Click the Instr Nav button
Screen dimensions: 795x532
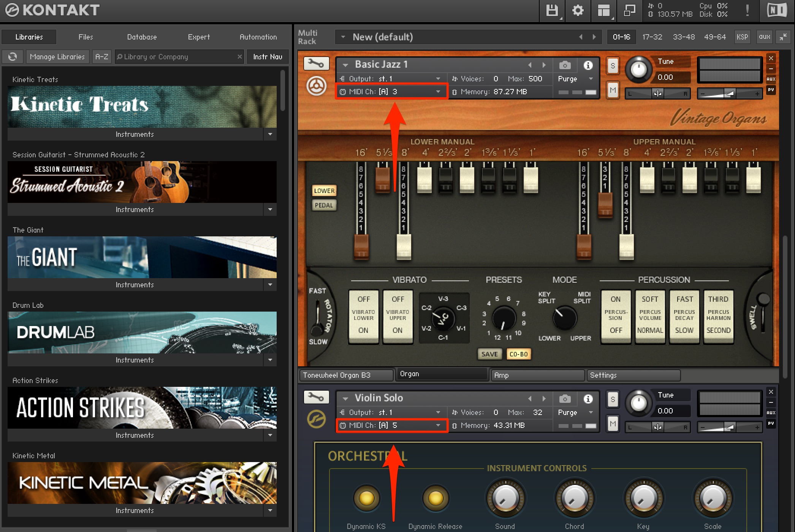click(x=268, y=57)
